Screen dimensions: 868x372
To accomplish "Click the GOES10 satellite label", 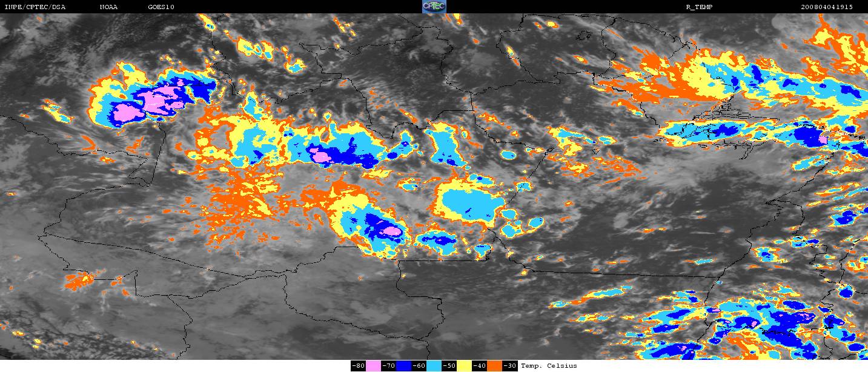I will (161, 7).
